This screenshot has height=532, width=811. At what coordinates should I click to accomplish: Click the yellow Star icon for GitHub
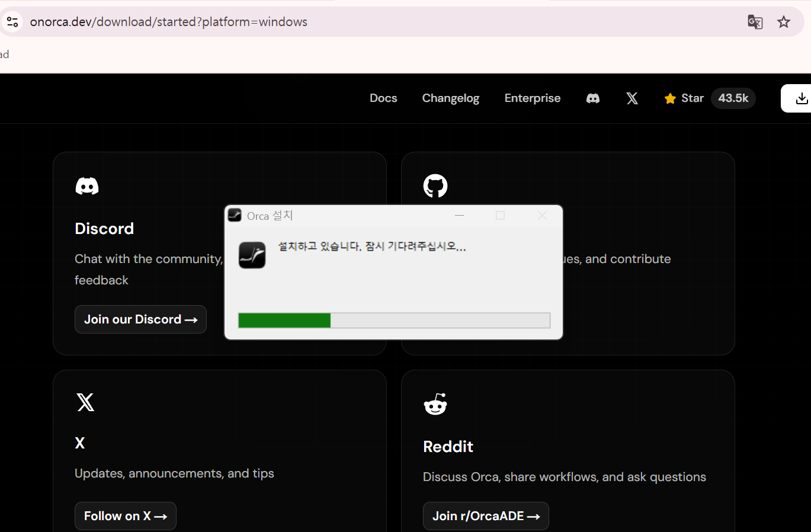(x=670, y=98)
